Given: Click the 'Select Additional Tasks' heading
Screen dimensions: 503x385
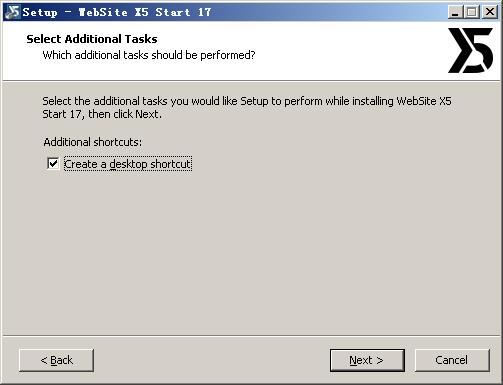Looking at the screenshot, I should pos(92,39).
